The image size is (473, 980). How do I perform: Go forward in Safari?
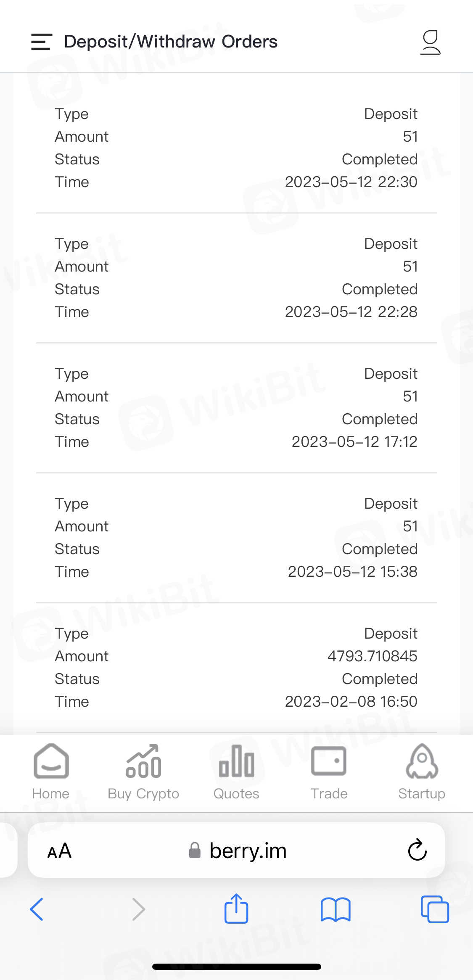tap(138, 909)
